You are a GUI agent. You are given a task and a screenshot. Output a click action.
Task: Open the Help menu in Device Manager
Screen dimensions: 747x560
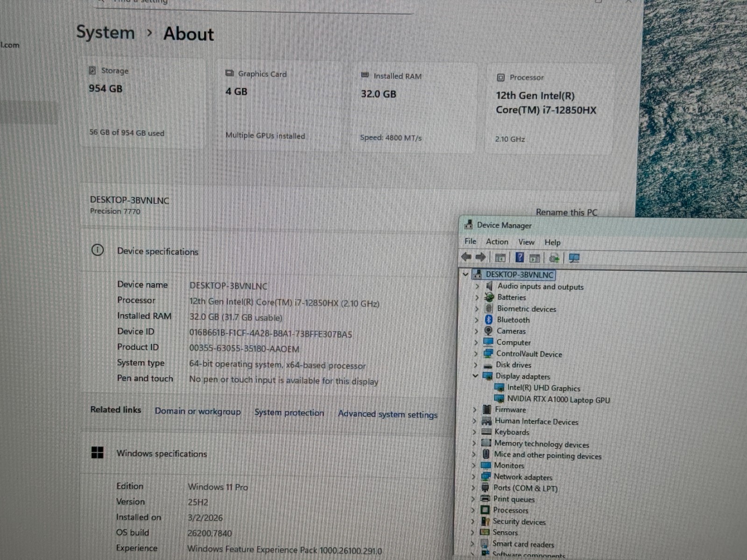(x=552, y=242)
